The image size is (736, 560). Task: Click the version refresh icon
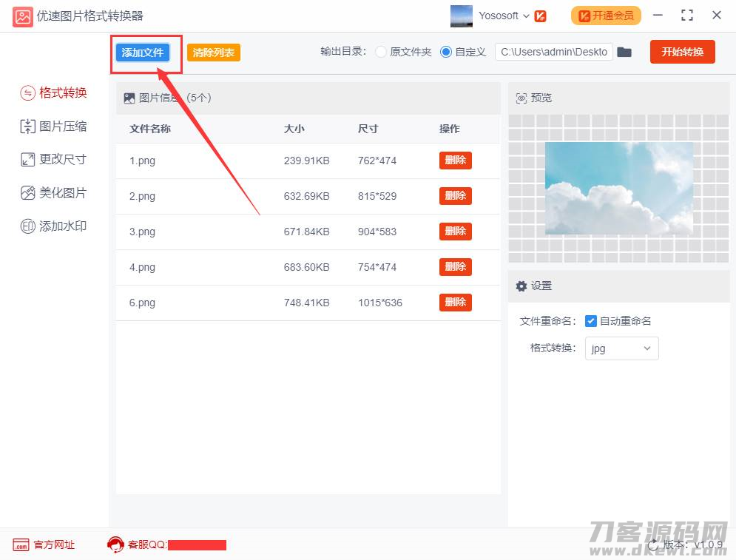653,545
